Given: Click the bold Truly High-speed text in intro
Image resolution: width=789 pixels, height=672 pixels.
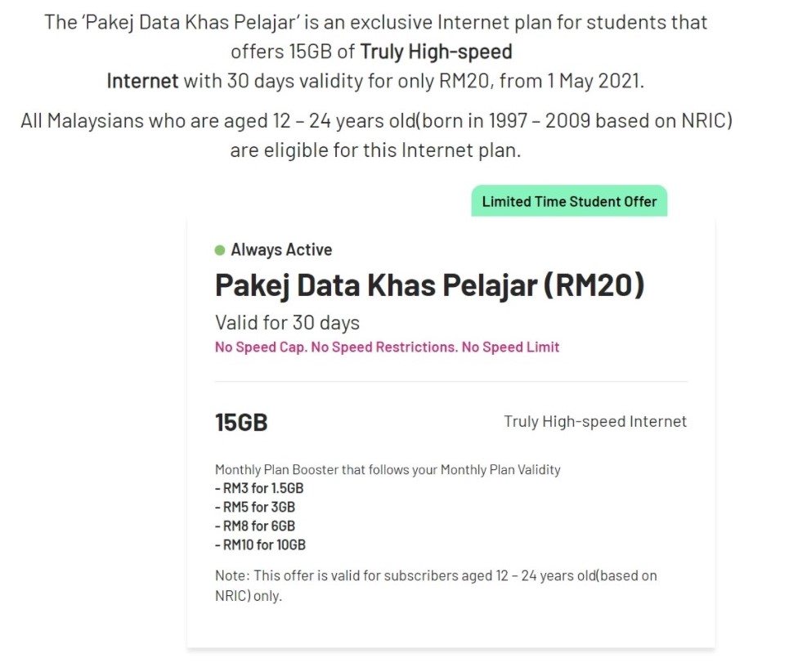Looking at the screenshot, I should 437,52.
